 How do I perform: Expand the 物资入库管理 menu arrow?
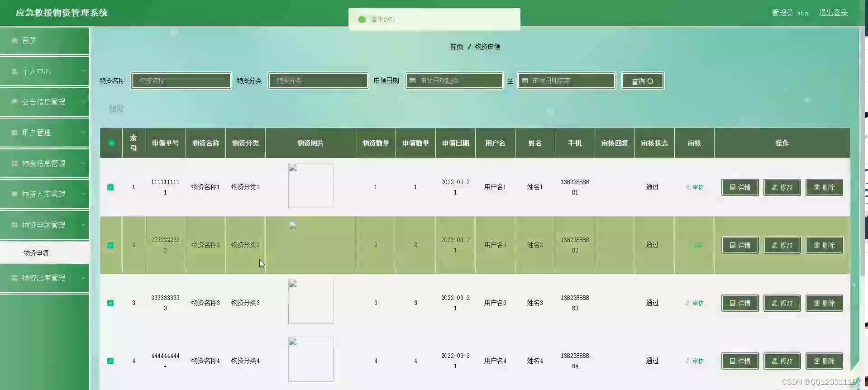(x=83, y=194)
